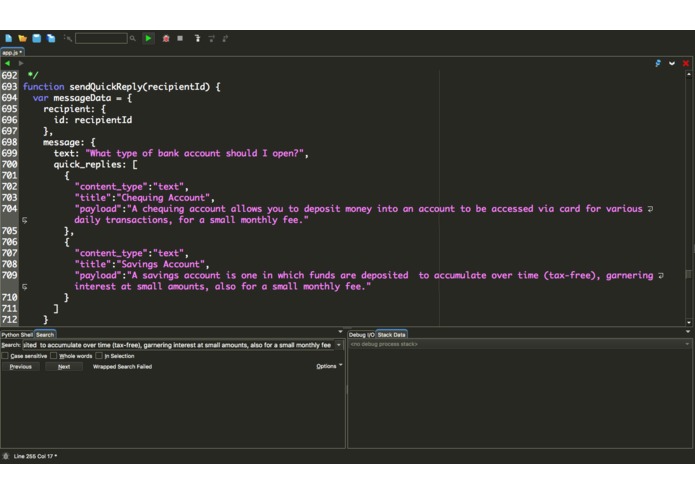
Task: Click the "Chequing Account" title string
Action: point(163,198)
